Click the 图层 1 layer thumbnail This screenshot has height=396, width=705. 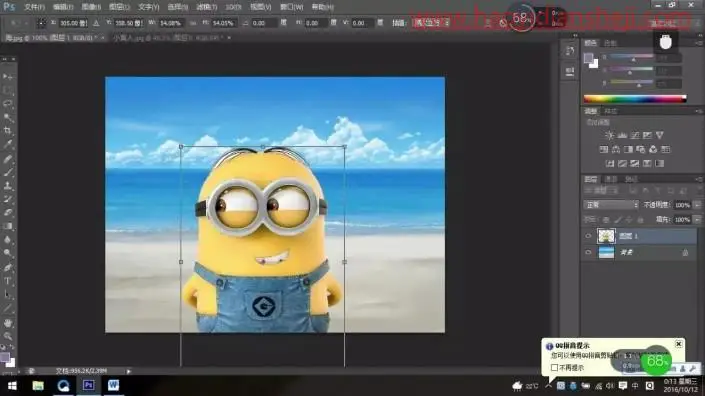click(x=606, y=236)
